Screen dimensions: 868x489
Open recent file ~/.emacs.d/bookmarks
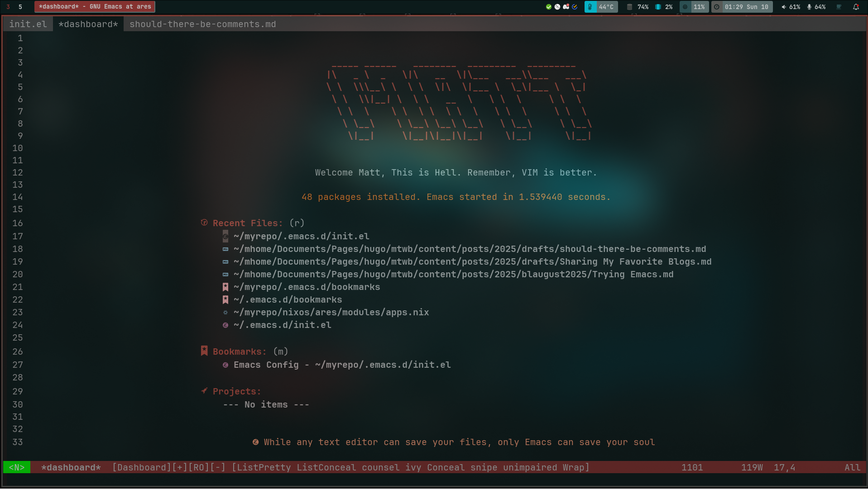pyautogui.click(x=288, y=299)
